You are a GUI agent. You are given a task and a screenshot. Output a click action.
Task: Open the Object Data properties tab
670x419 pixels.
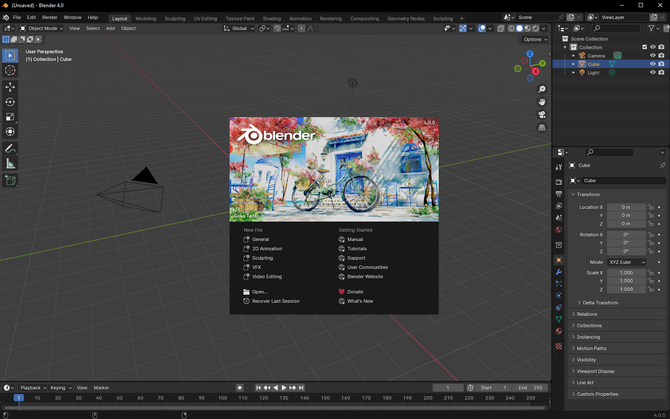pos(558,319)
